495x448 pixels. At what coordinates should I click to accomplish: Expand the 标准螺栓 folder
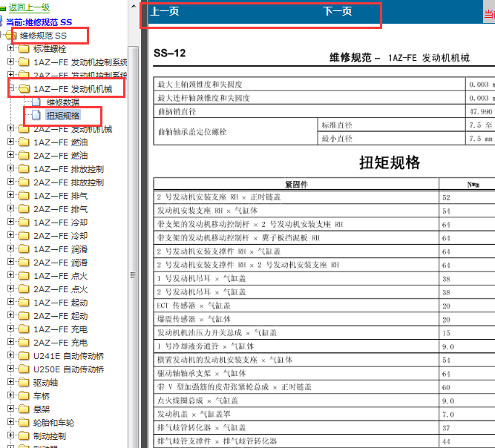click(10, 48)
